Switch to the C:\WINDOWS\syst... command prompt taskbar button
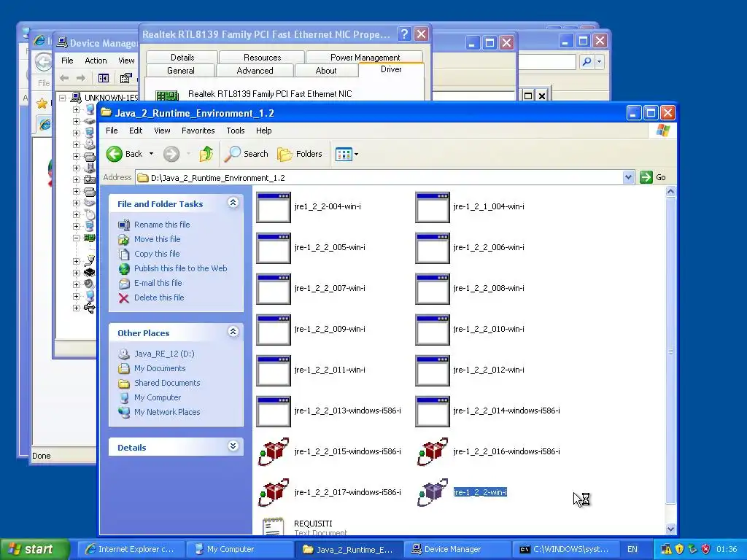Screen dimensions: 747x560 (x=565, y=549)
